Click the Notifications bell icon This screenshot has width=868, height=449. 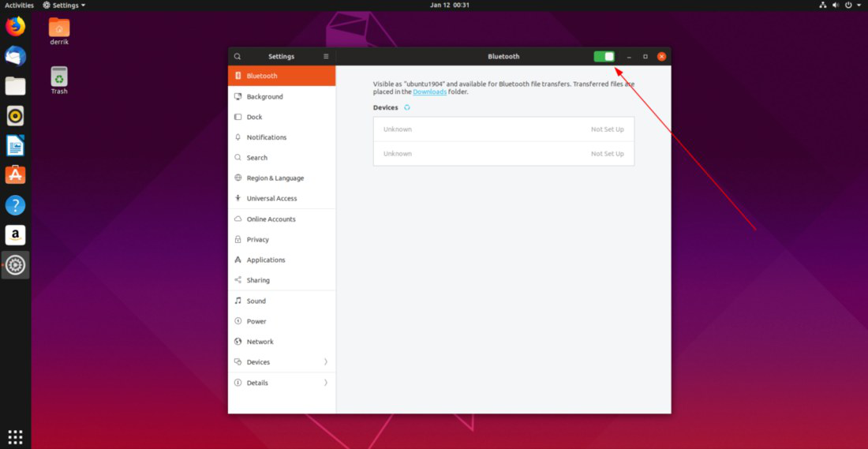coord(238,137)
